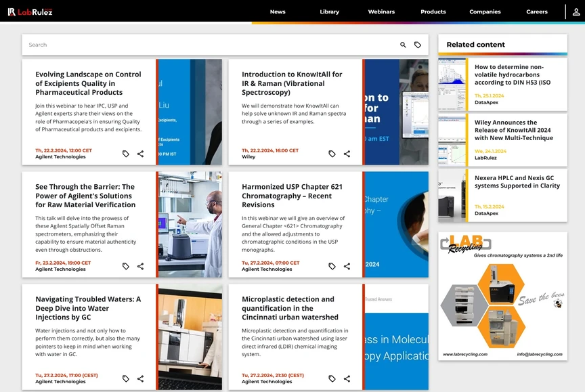Click the LabRulez logo
The width and height of the screenshot is (585, 392).
[x=30, y=12]
